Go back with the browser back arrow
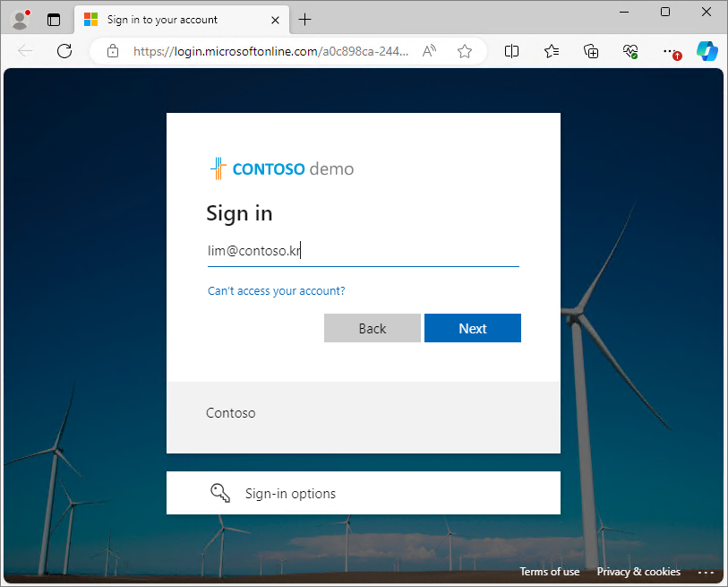Viewport: 728px width, 587px height. coord(25,51)
